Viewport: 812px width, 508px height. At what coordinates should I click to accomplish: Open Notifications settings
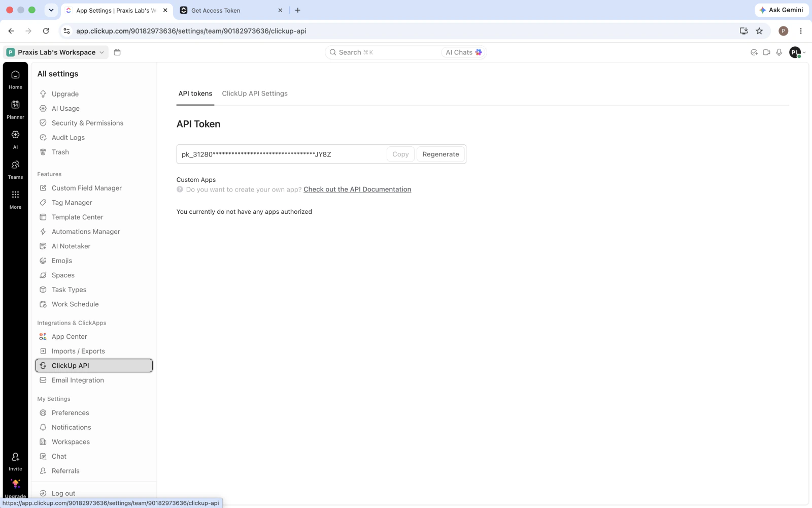(93, 427)
